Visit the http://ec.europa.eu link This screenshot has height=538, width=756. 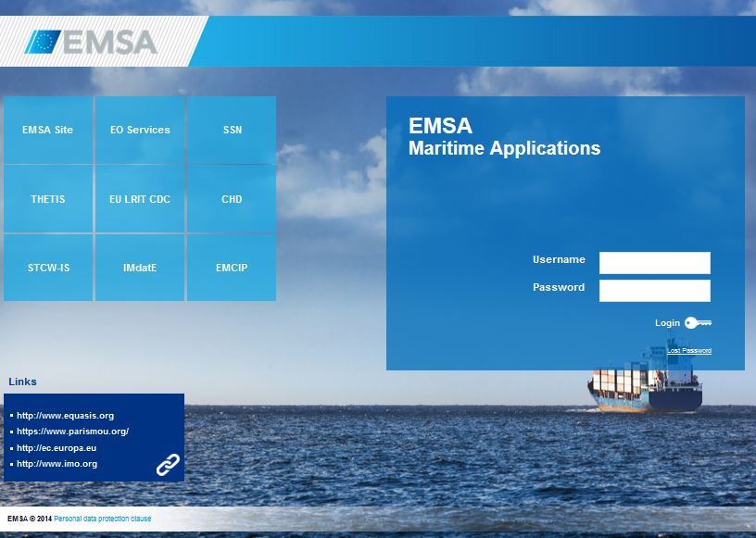57,448
